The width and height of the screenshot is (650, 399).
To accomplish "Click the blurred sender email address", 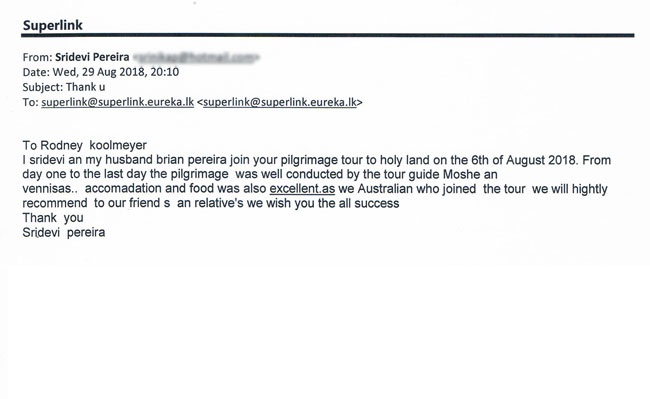I will [x=196, y=57].
